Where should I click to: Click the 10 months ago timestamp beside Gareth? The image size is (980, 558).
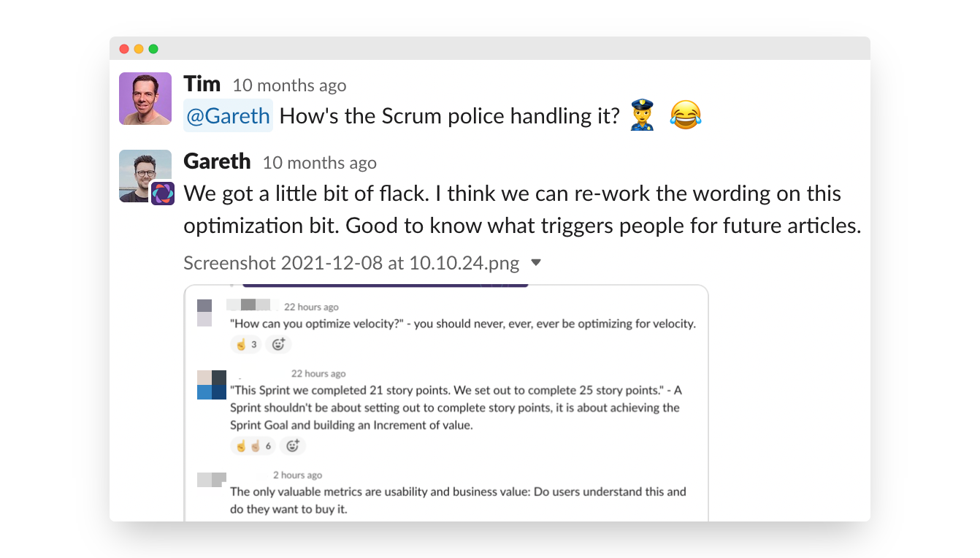pyautogui.click(x=320, y=163)
